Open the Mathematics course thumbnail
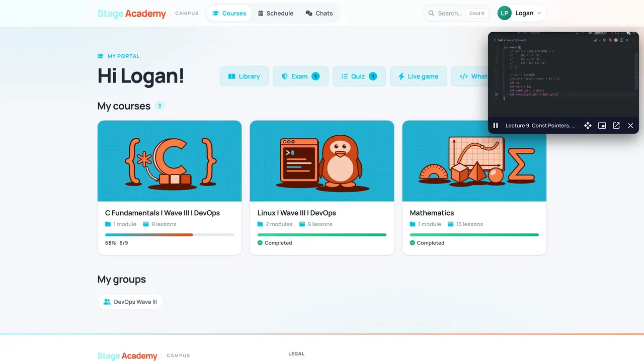Viewport: 644px width, 362px height. coord(474,161)
